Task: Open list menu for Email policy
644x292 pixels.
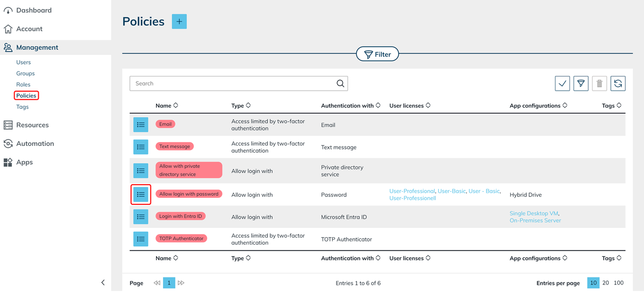Action: coord(141,124)
